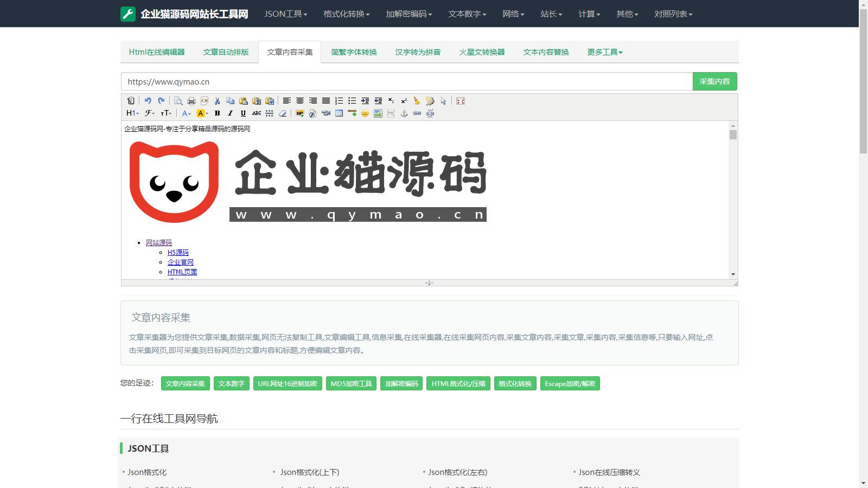Open the font family dropdown
Viewport: 868px width, 488px height.
pyautogui.click(x=150, y=113)
